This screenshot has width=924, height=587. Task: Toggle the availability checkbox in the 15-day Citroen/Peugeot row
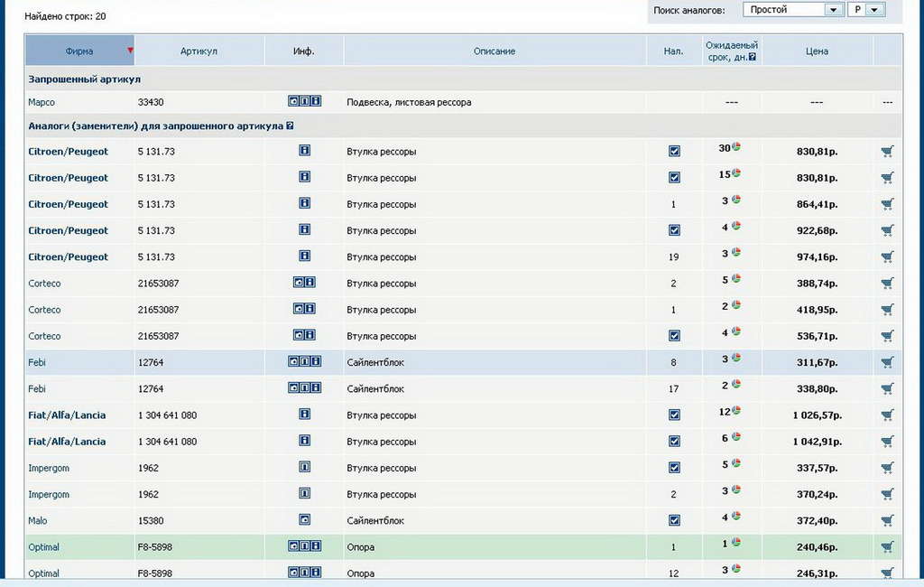coord(674,178)
